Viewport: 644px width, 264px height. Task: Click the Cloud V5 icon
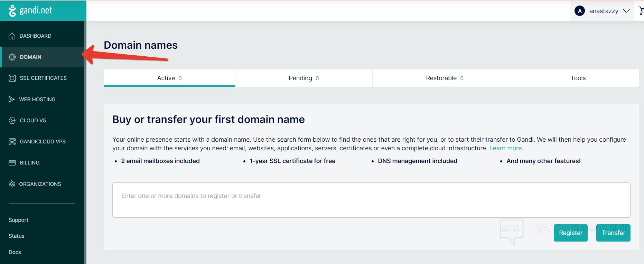[x=12, y=121]
